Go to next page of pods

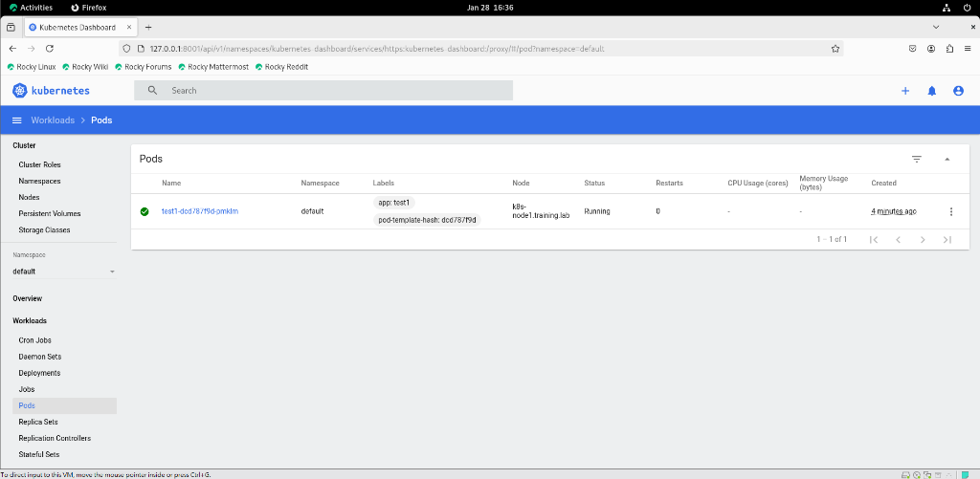(923, 240)
